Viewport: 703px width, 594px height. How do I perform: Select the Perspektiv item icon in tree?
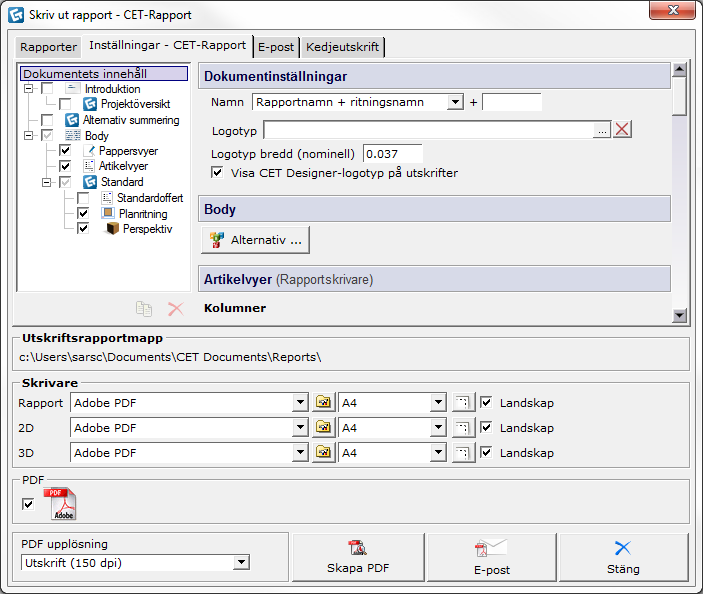pyautogui.click(x=112, y=229)
